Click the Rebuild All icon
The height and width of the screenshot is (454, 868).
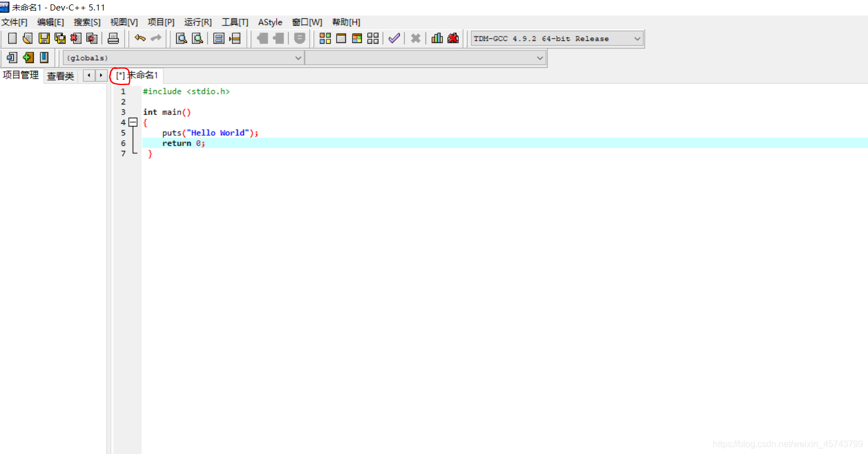(x=373, y=38)
